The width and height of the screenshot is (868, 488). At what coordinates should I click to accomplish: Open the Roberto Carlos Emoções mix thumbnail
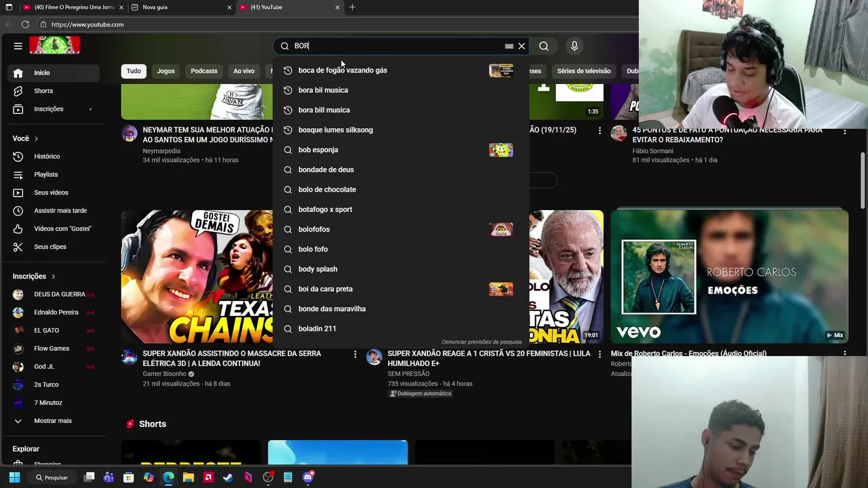(x=729, y=277)
